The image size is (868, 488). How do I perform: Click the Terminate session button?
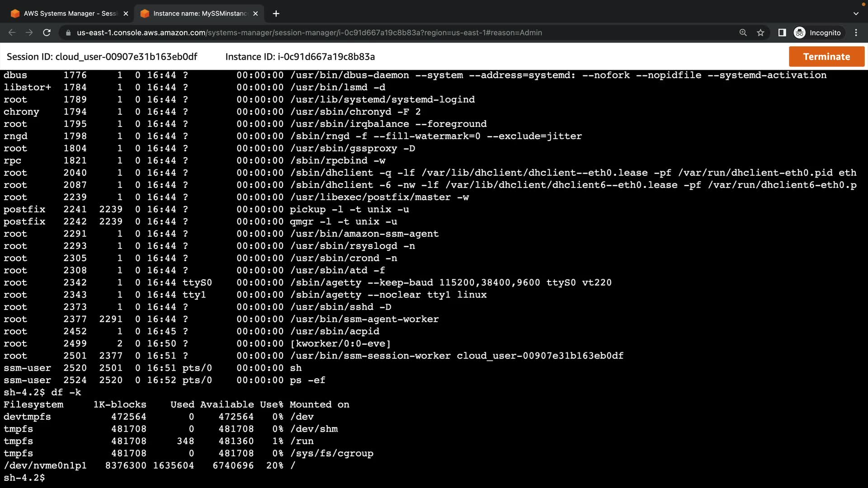coord(826,56)
